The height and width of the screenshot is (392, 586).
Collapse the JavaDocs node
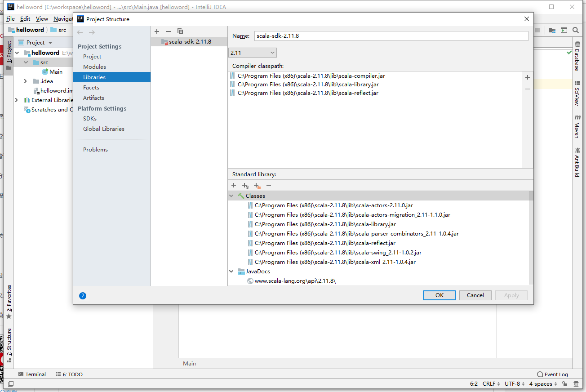click(231, 272)
